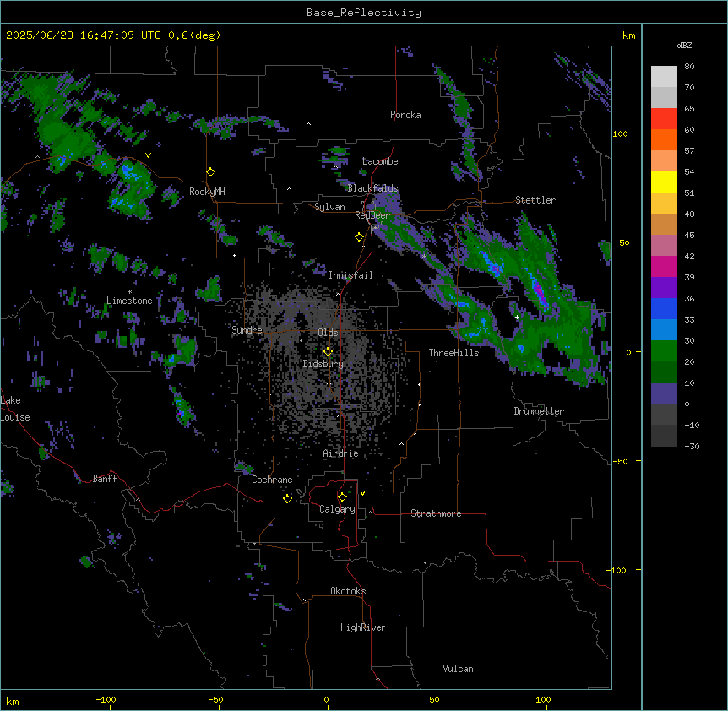Click the Didsbury town label

click(323, 364)
